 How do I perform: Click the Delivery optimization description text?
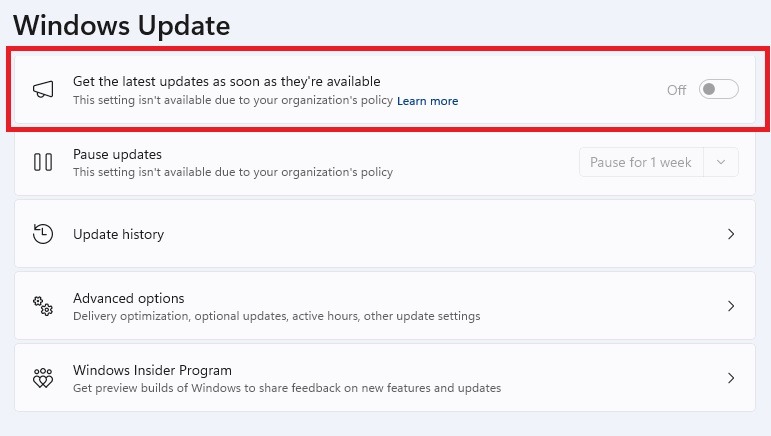tap(276, 316)
